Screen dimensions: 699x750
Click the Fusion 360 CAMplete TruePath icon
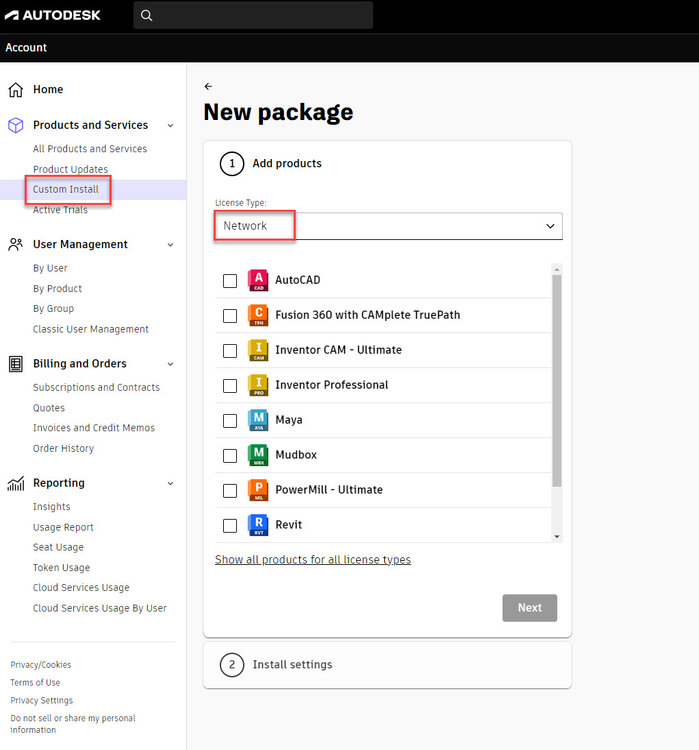pos(258,315)
